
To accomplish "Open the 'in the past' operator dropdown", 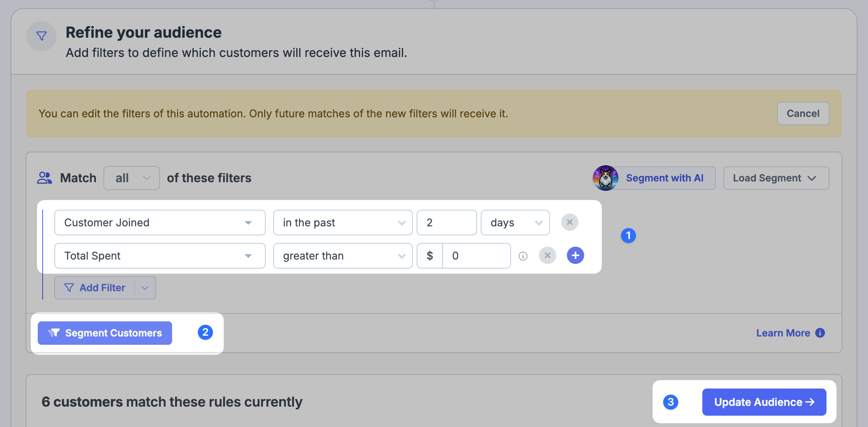I will coord(343,223).
